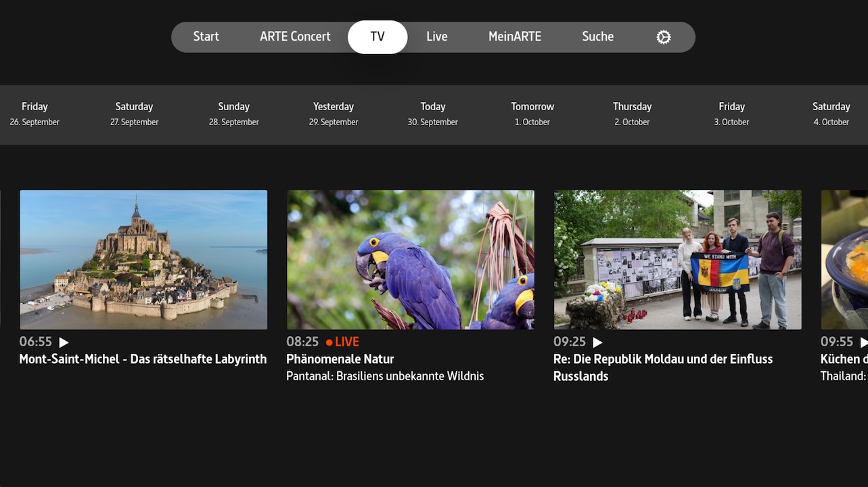Image resolution: width=868 pixels, height=487 pixels.
Task: Show Yesterday's program, 29. September
Action: 334,114
